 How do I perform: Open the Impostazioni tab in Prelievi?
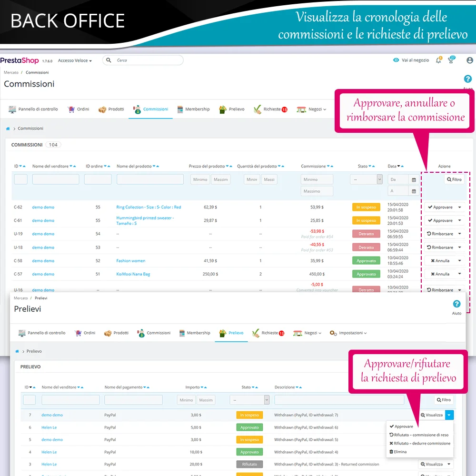[347, 333]
